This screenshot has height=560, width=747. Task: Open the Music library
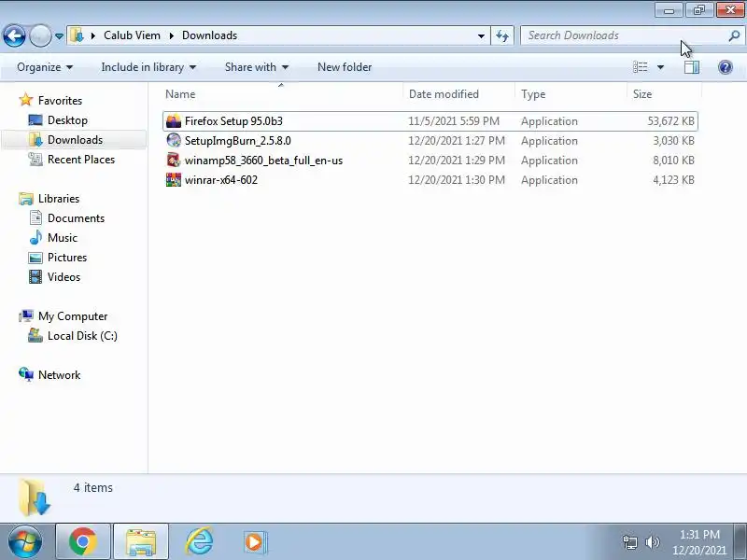[x=62, y=238]
